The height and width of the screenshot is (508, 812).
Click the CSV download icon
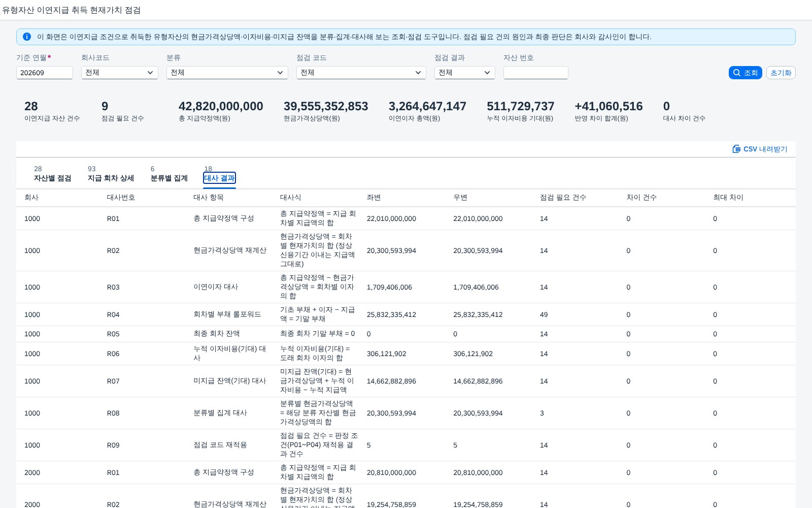pyautogui.click(x=736, y=149)
